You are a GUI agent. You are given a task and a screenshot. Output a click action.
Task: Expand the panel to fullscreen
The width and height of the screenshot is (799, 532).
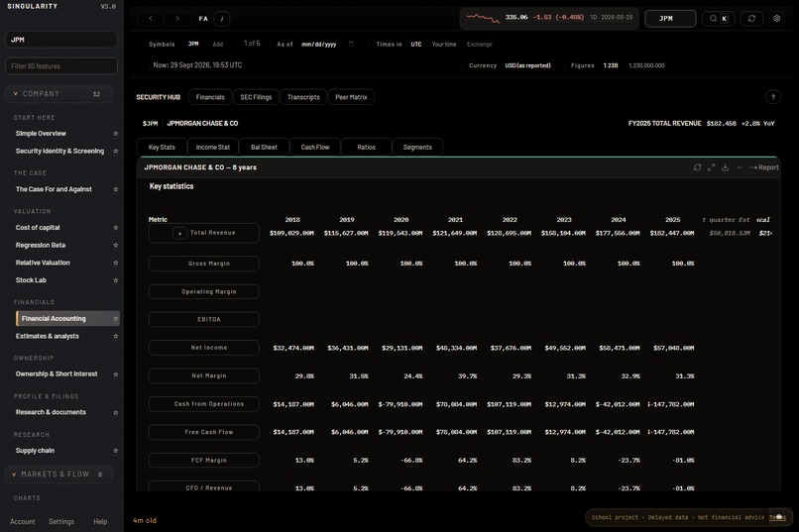tap(712, 167)
